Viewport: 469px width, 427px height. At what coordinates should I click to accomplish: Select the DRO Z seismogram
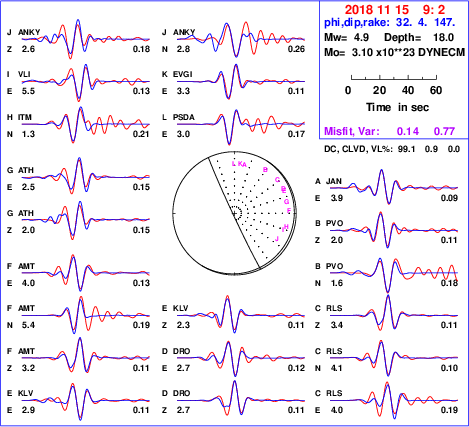(x=241, y=399)
